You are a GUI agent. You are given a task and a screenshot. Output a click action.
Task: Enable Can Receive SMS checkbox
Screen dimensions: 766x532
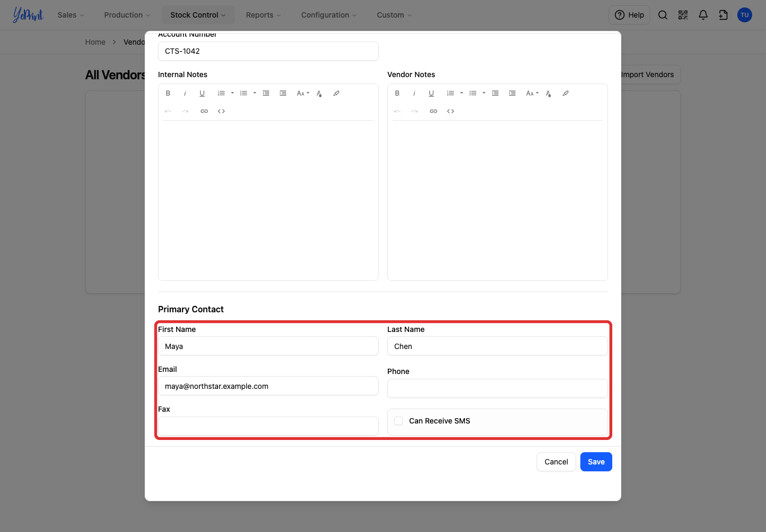point(398,421)
